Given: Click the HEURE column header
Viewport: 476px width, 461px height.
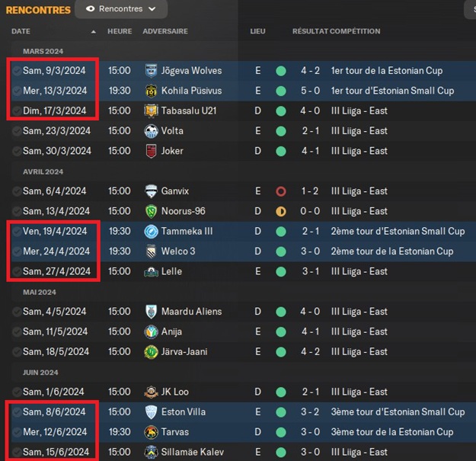Looking at the screenshot, I should [120, 31].
